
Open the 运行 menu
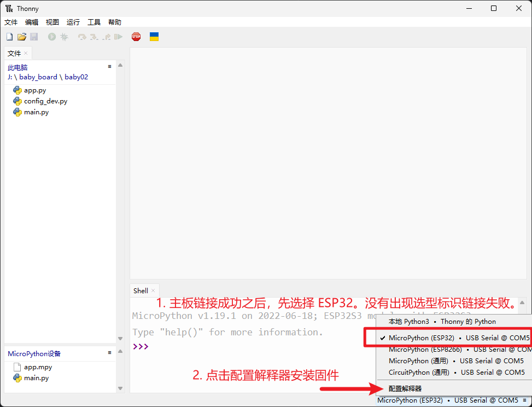73,22
